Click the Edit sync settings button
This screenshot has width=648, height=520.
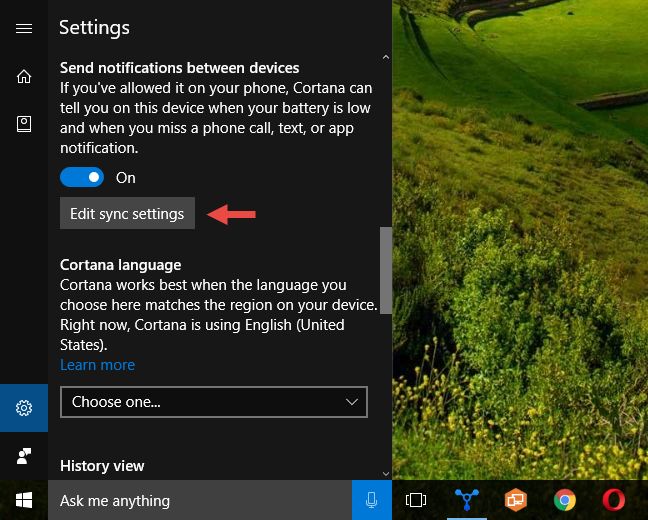[127, 213]
